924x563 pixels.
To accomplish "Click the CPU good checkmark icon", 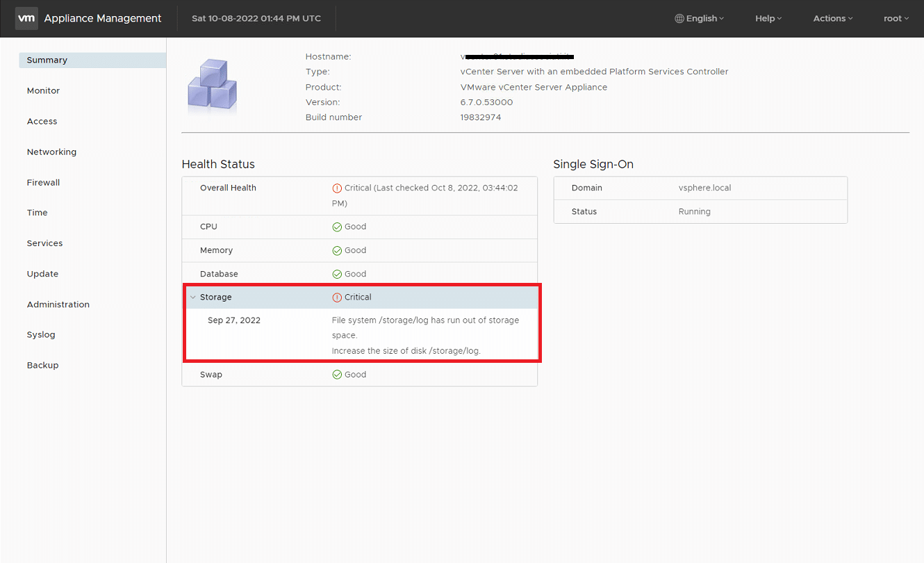I will coord(337,227).
